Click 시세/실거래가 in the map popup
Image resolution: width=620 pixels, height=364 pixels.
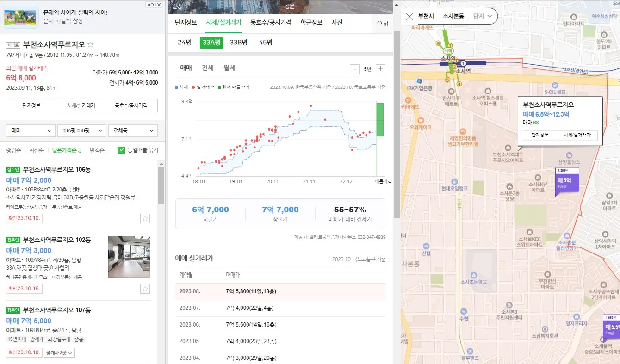click(577, 135)
